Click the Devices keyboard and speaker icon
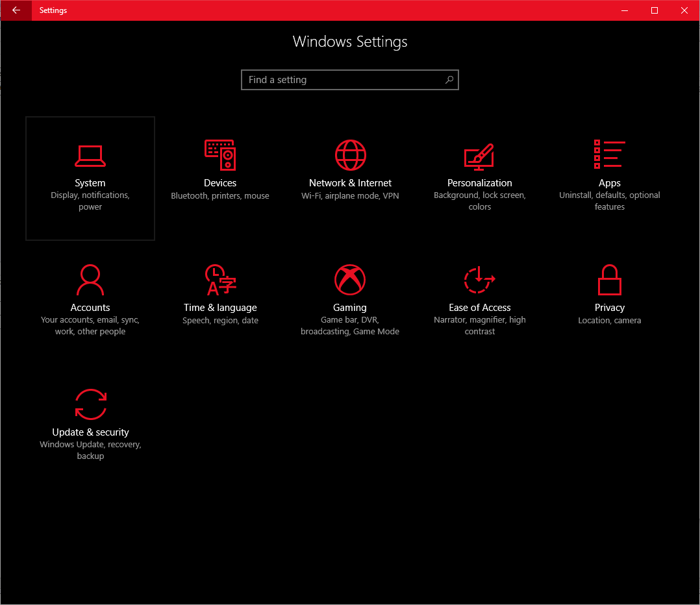The height and width of the screenshot is (605, 700). (x=220, y=155)
